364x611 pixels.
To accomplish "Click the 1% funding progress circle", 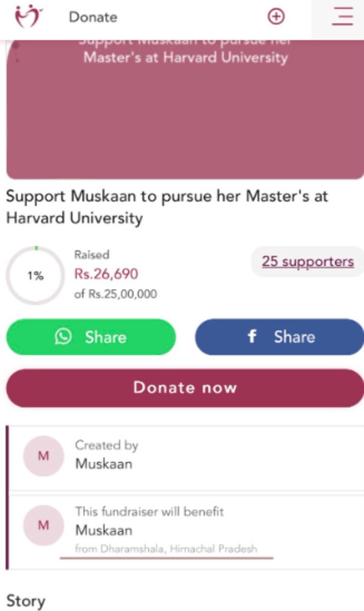I will click(35, 275).
